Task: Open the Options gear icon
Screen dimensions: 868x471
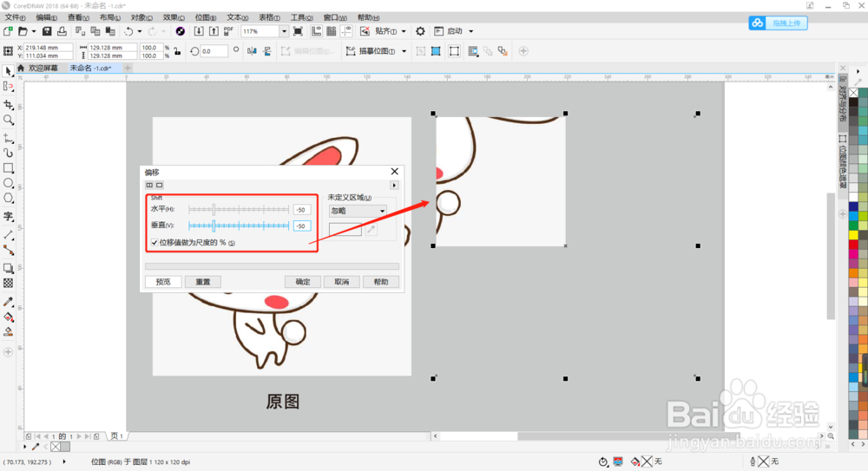Action: [421, 31]
